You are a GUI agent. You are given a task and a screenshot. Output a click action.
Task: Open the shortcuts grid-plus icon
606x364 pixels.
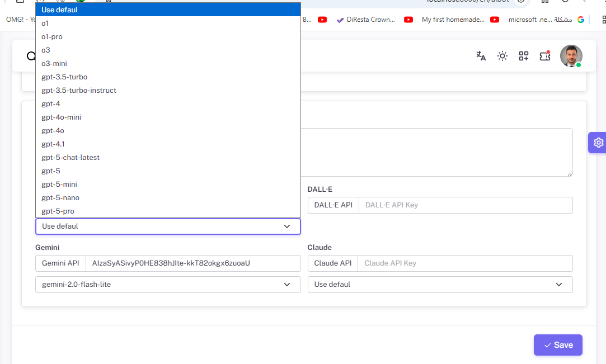pyautogui.click(x=524, y=56)
